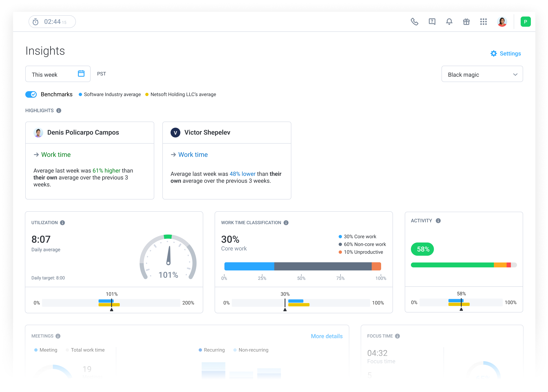548x392 pixels.
Task: Open notifications bell
Action: coord(449,22)
